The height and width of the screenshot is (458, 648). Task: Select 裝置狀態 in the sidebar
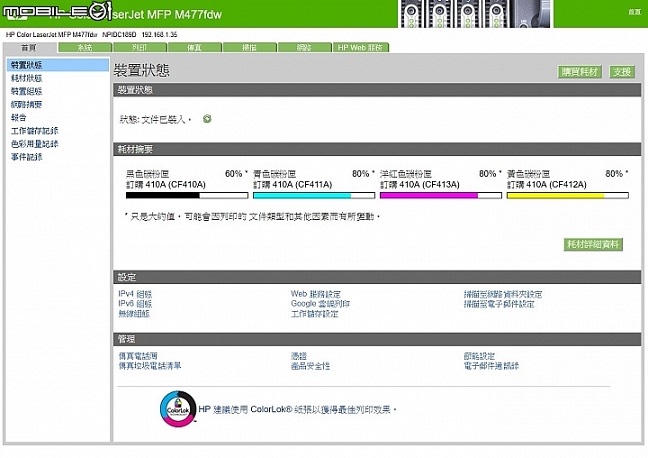(x=58, y=65)
